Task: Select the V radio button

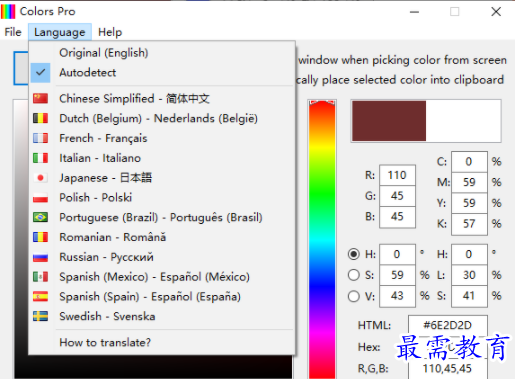Action: click(354, 296)
